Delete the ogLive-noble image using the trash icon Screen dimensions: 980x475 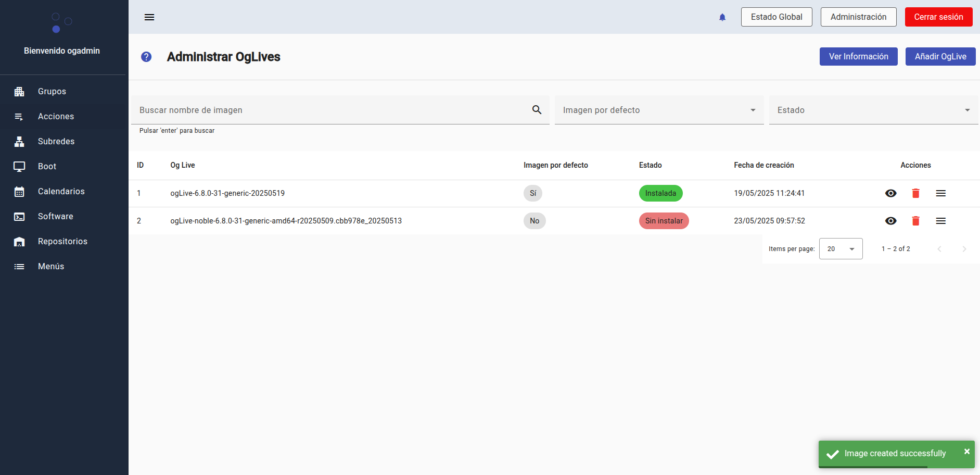915,221
